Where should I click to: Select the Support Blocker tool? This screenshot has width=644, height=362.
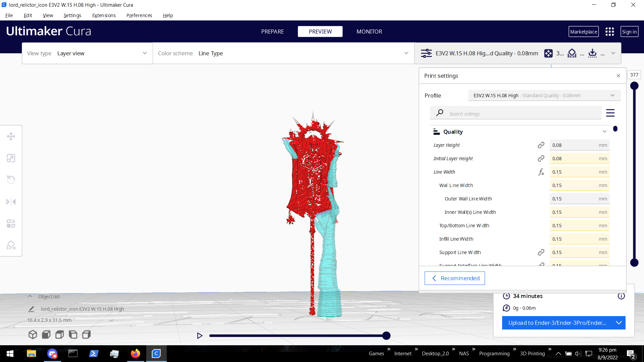click(11, 245)
